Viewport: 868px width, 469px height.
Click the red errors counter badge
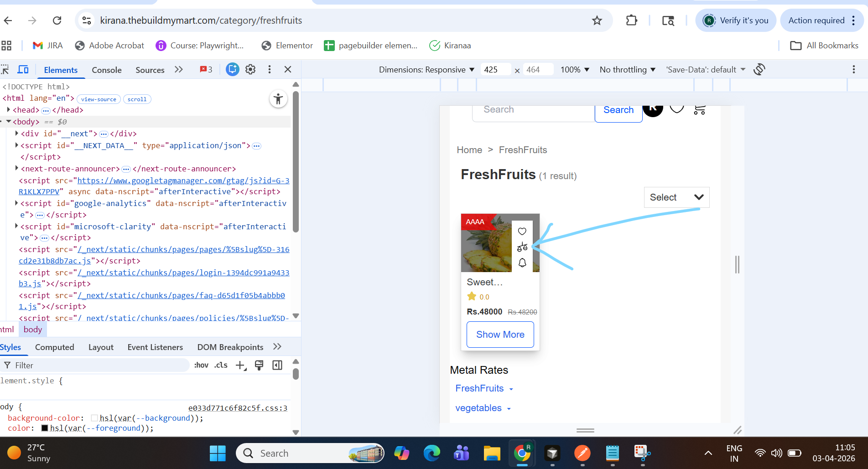(x=206, y=69)
